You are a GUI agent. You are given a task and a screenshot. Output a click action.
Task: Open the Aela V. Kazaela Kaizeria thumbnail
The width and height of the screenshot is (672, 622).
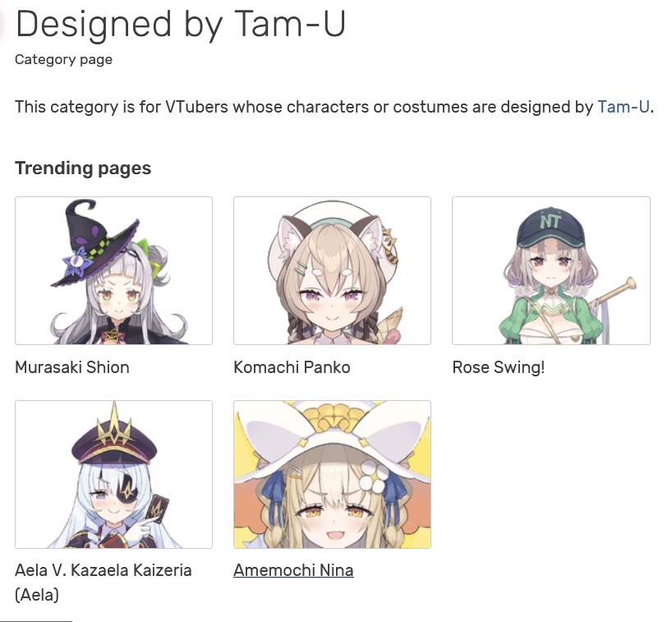click(x=113, y=474)
